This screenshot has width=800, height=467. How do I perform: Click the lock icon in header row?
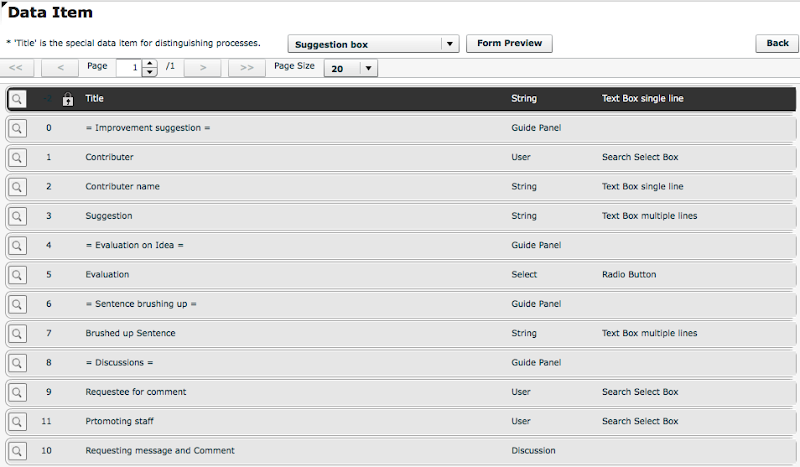tap(68, 99)
